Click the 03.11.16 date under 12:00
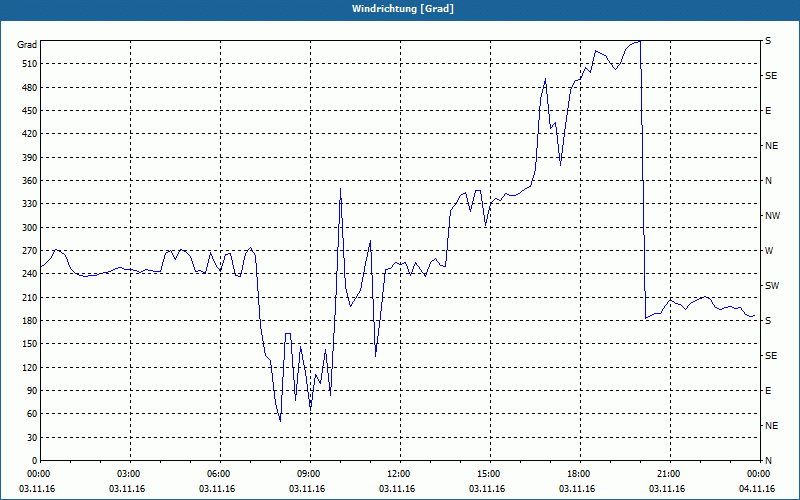The width and height of the screenshot is (800, 500). [397, 489]
